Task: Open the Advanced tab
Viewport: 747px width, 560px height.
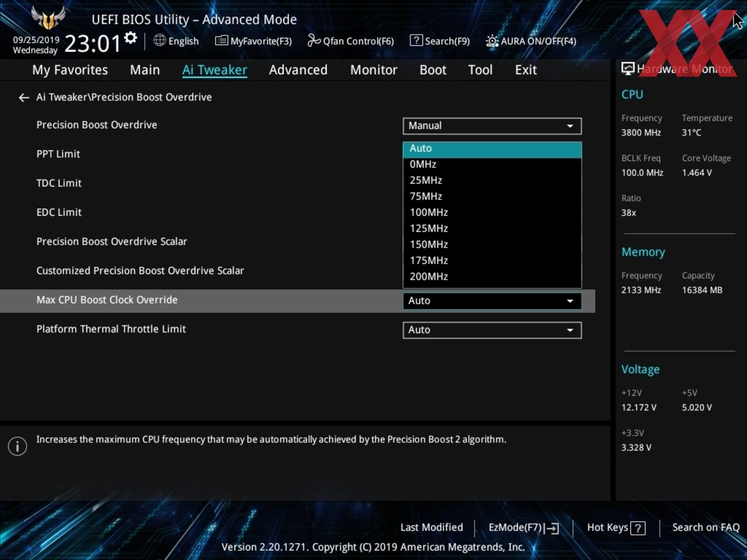Action: click(298, 70)
